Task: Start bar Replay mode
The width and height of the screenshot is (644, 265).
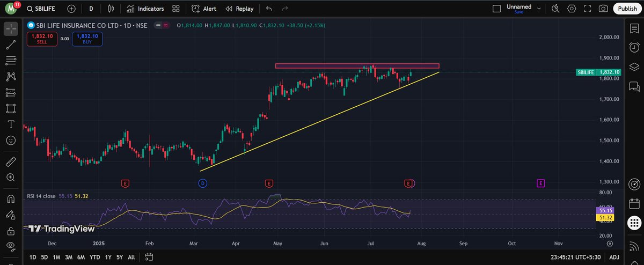Action: pos(239,9)
